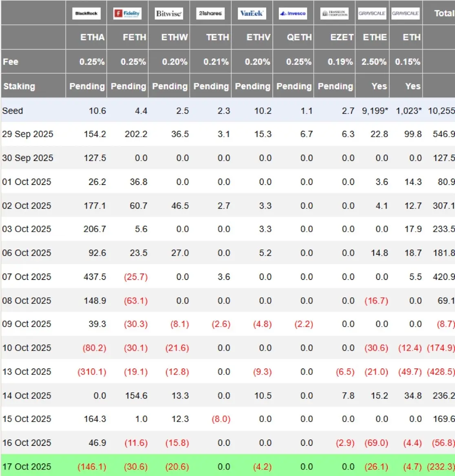Click the 13 Oct 2025 date
Screen dimensions: 455x476
pos(27,372)
